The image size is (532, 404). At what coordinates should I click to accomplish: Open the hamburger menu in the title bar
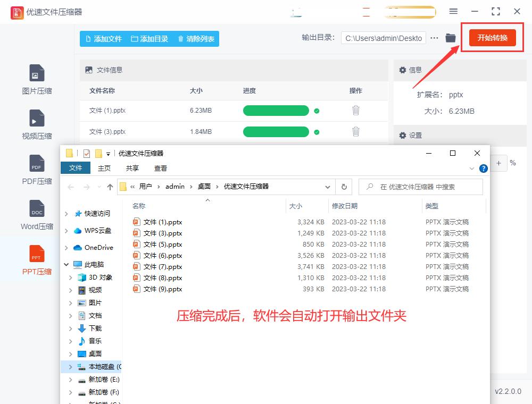[x=453, y=11]
